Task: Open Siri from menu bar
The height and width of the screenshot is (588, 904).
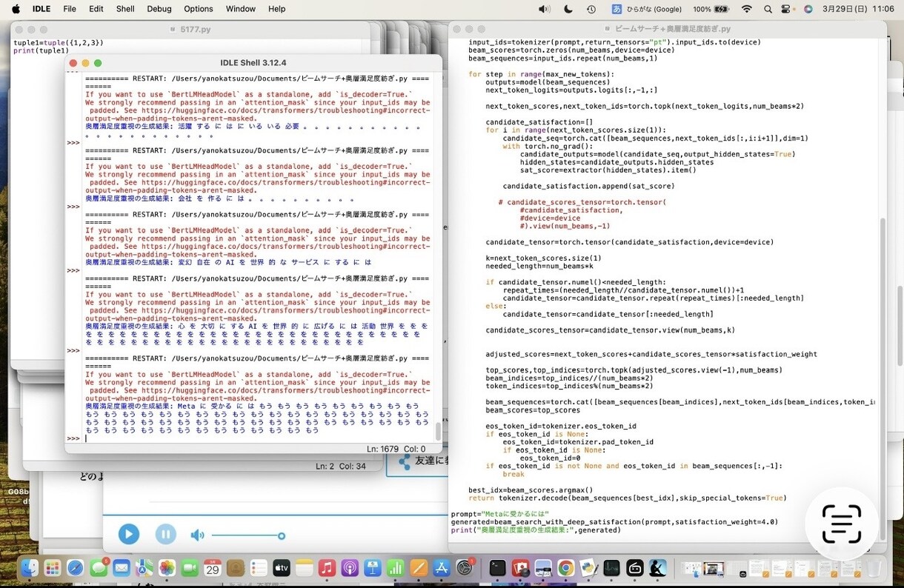Action: (808, 9)
